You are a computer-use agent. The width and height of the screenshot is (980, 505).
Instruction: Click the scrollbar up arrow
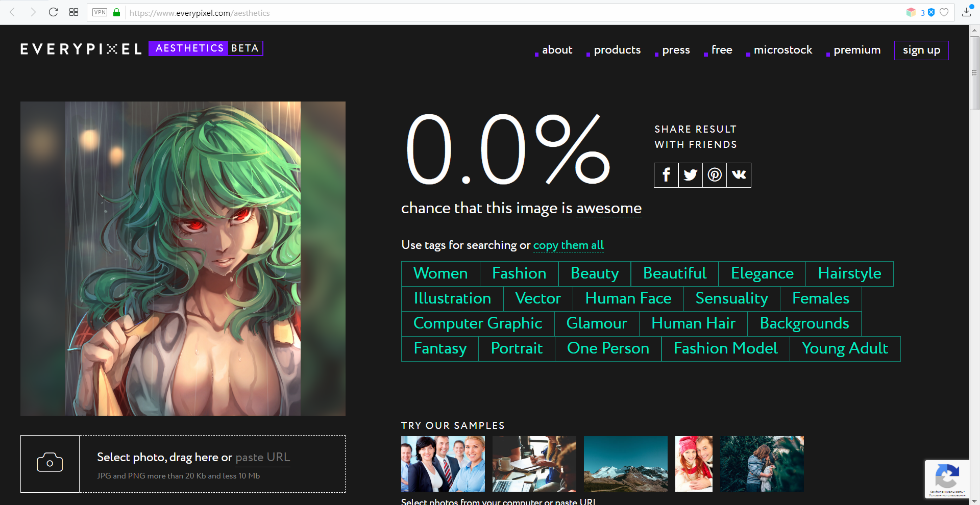974,30
